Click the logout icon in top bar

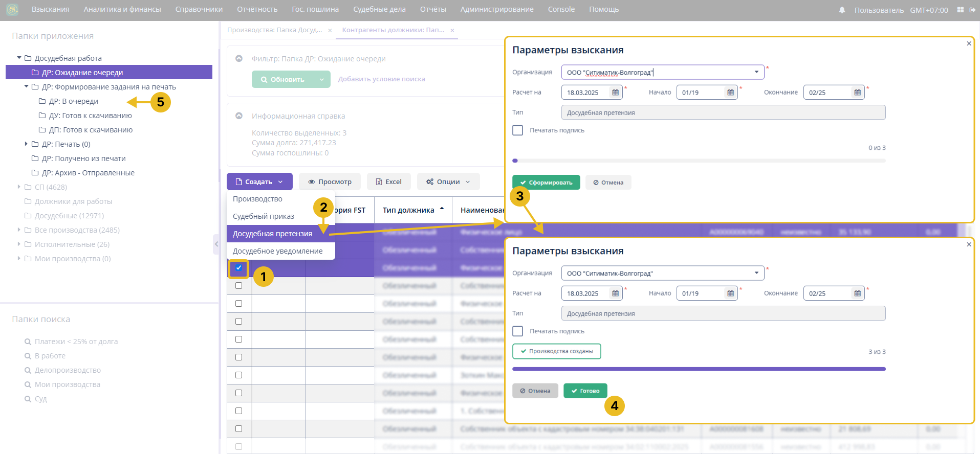(x=972, y=10)
